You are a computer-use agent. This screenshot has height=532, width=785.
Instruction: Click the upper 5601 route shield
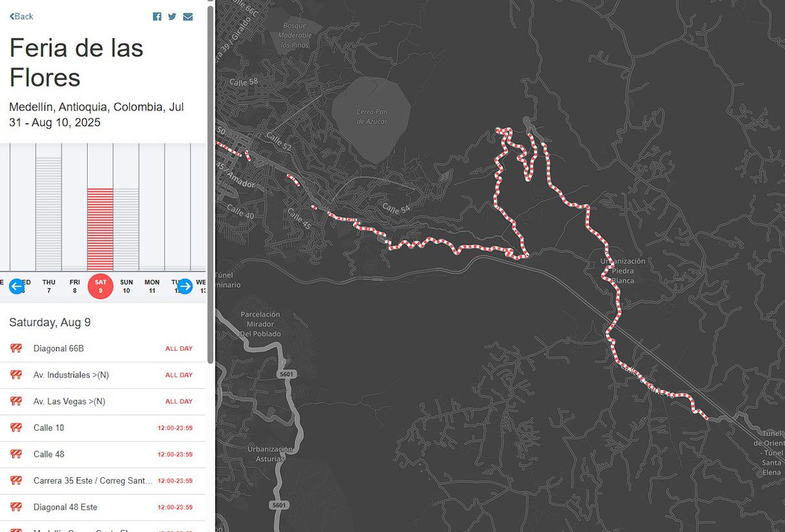click(286, 374)
